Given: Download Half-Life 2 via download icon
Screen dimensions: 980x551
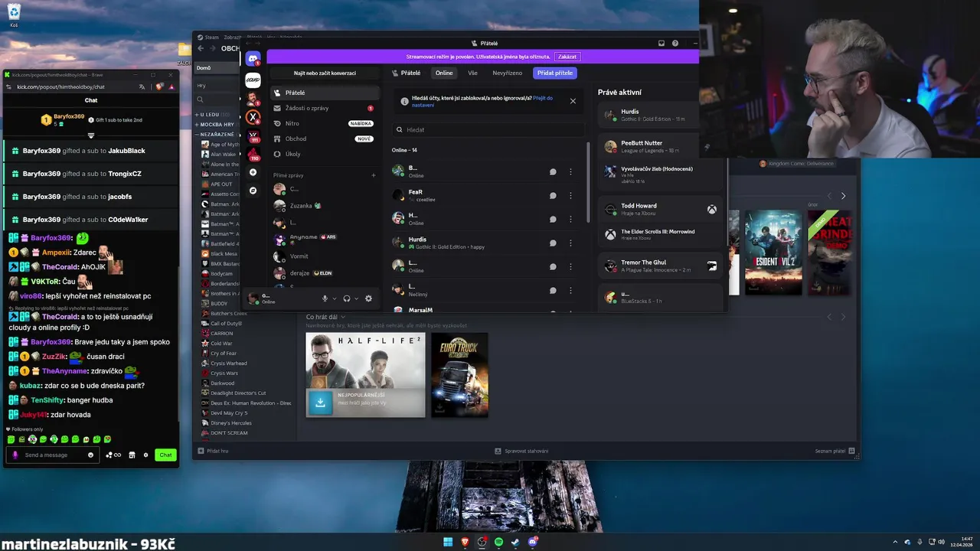Looking at the screenshot, I should 321,402.
